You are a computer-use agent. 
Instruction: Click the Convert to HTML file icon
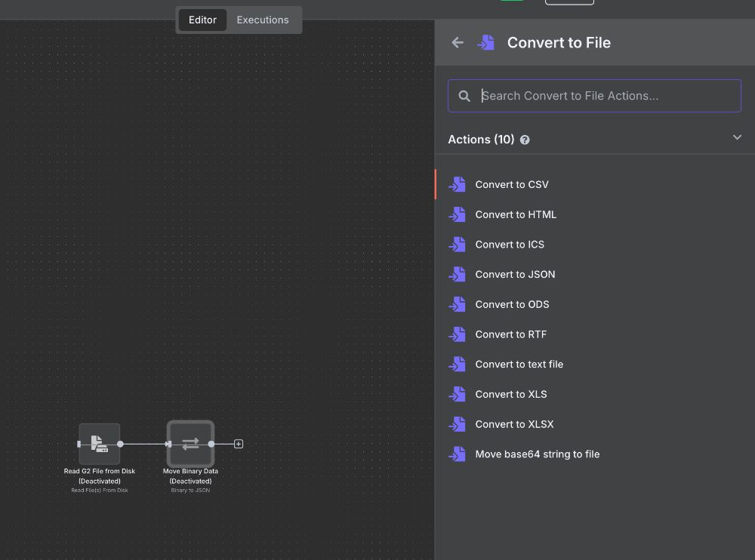coord(457,214)
